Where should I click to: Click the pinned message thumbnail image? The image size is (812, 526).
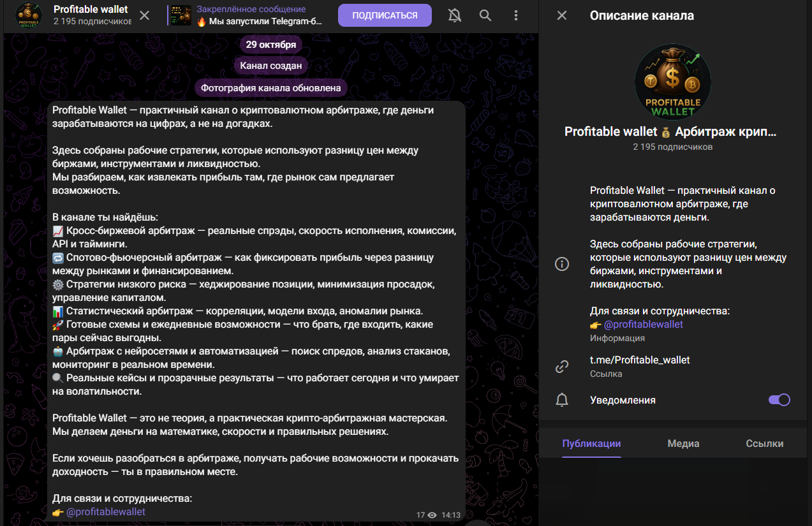(x=181, y=15)
